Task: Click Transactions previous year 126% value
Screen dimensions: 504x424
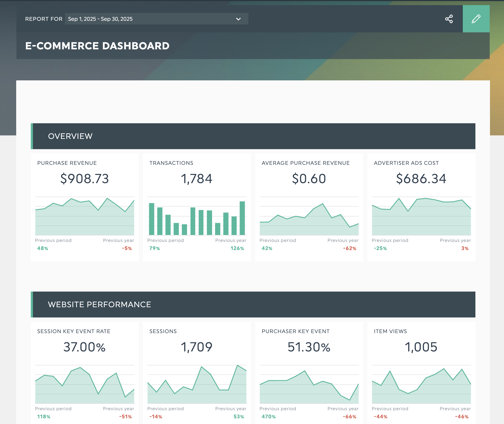Action: coord(237,248)
